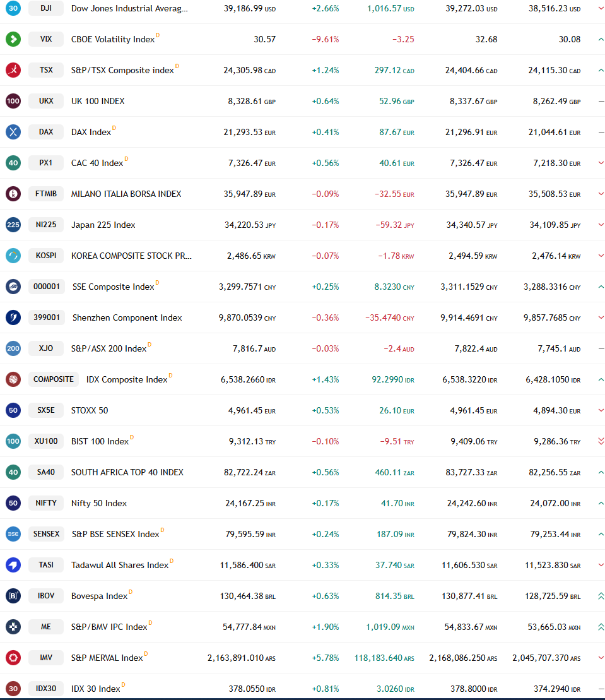The width and height of the screenshot is (605, 700).
Task: Click the price 39,186.99 USD
Action: point(250,8)
